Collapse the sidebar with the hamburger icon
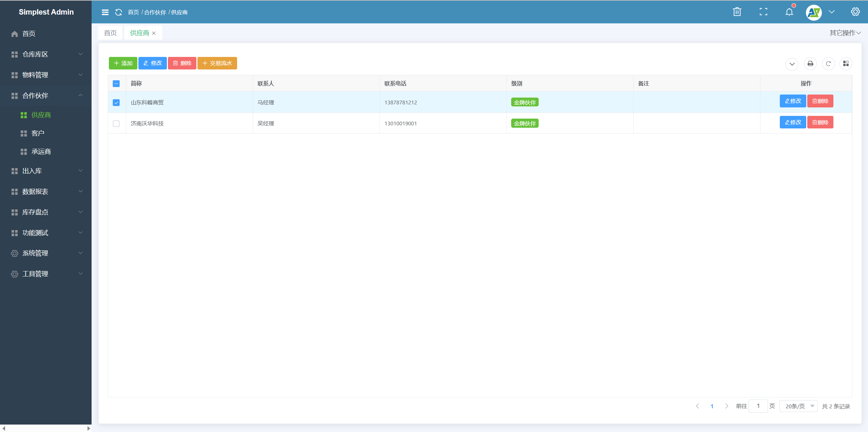Image resolution: width=868 pixels, height=432 pixels. pos(105,12)
